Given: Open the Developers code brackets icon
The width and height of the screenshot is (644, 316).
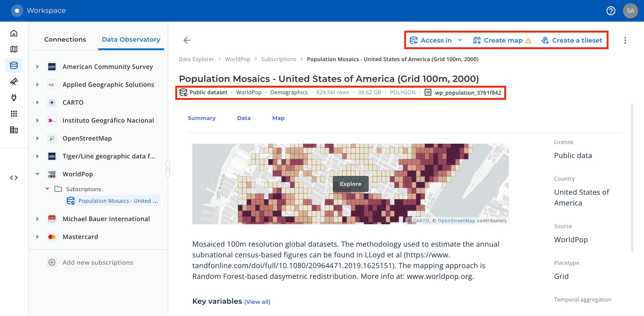Looking at the screenshot, I should (14, 178).
